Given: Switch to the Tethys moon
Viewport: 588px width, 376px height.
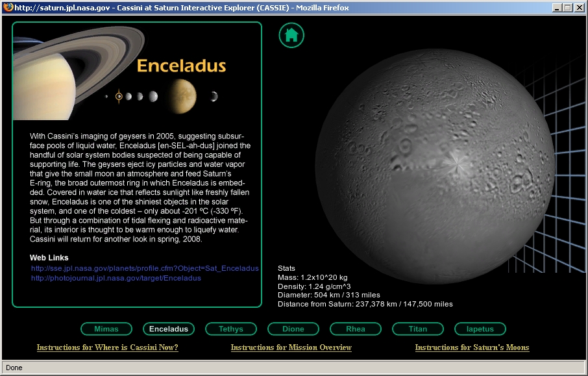Looking at the screenshot, I should coord(230,329).
